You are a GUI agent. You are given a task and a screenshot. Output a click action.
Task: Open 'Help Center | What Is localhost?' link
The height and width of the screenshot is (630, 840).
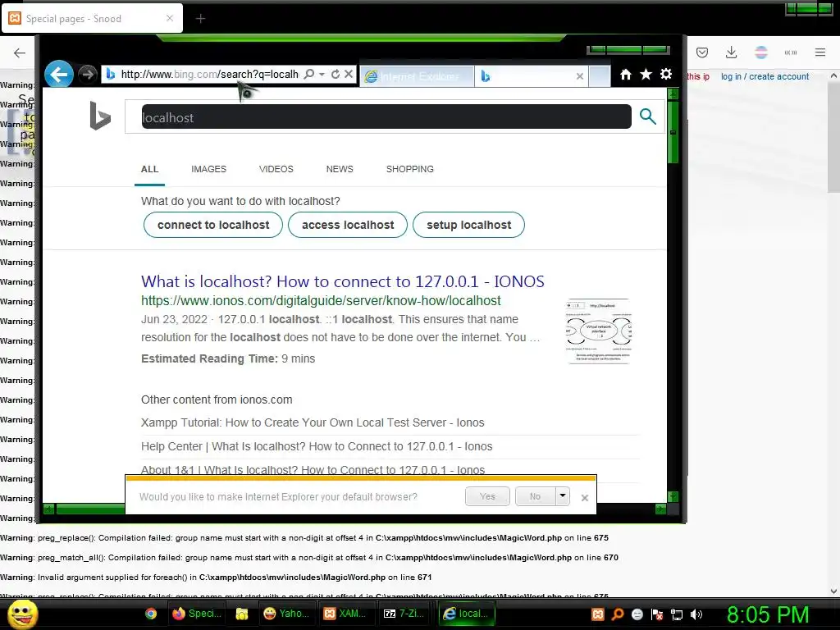click(317, 446)
